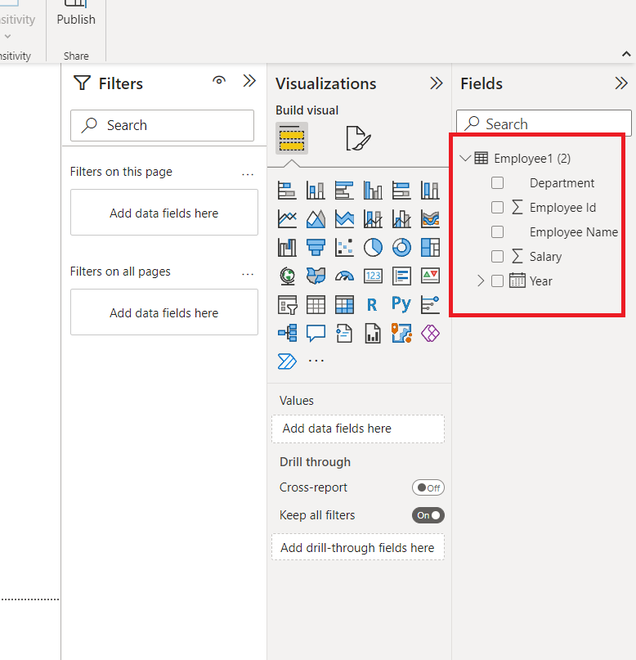Add a globe Map visual
The width and height of the screenshot is (636, 660).
pos(287,276)
